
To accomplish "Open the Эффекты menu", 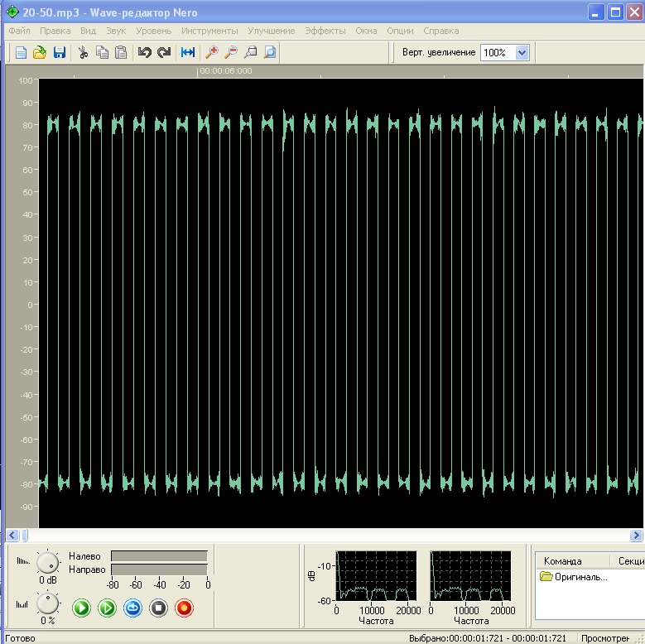I will click(x=325, y=31).
